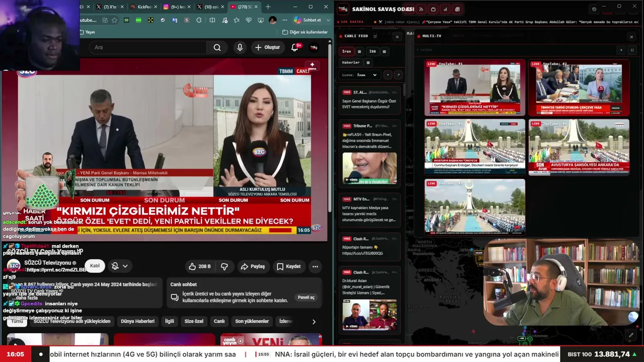Click the Kaydet save button
The image size is (644, 362).
(289, 266)
